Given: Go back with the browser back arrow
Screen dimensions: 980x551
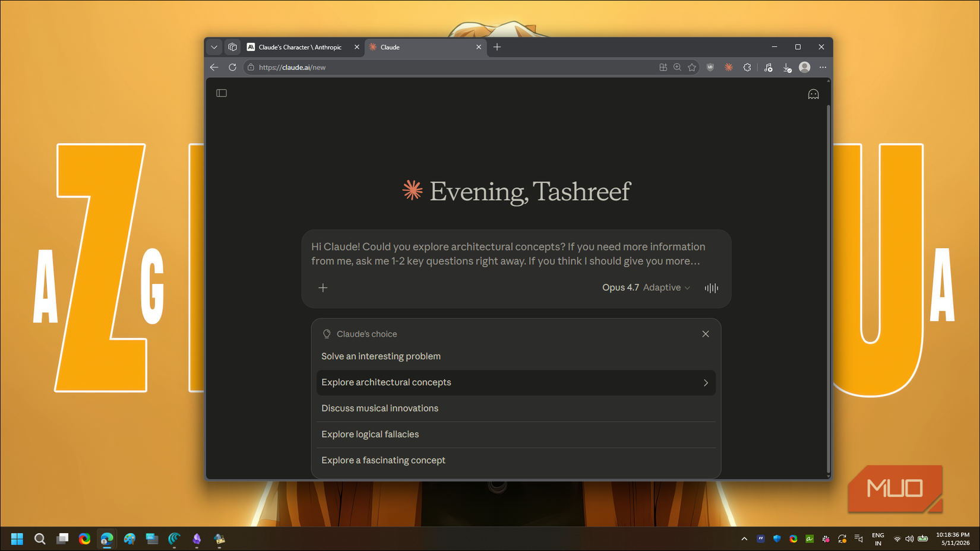Looking at the screenshot, I should pos(214,68).
